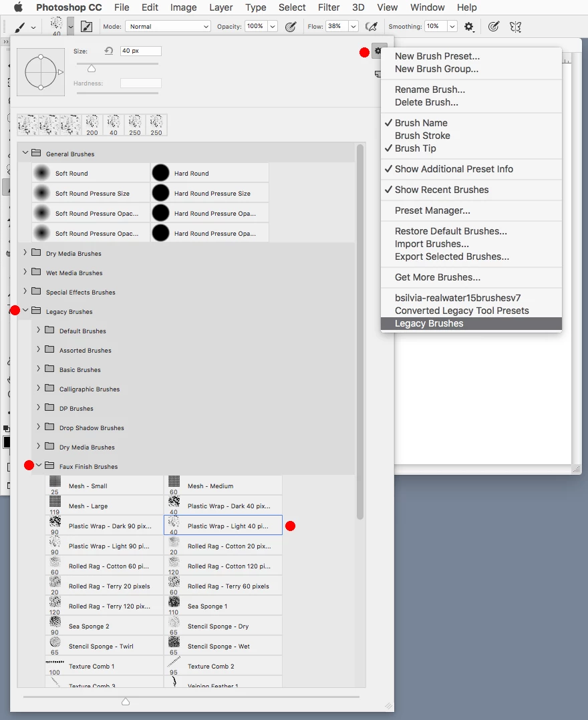Expand the Special Effects Brushes group
Screen dimensions: 588x720
(x=25, y=291)
